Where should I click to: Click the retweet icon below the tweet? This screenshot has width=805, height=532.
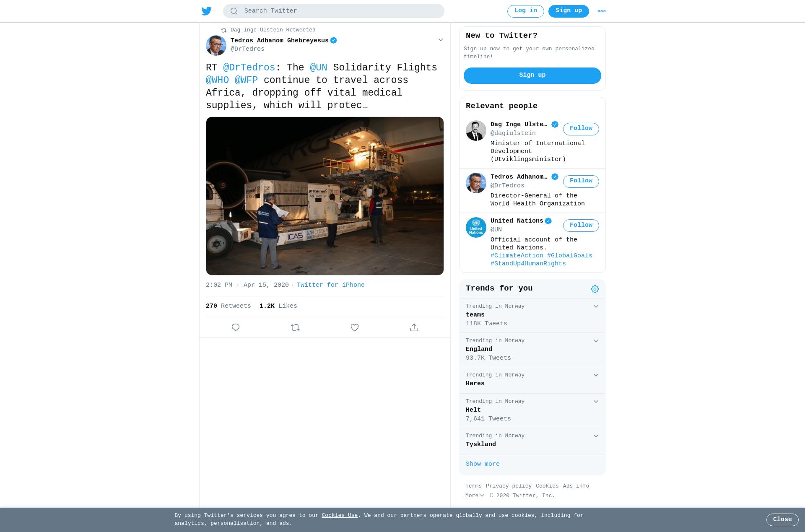coord(295,327)
